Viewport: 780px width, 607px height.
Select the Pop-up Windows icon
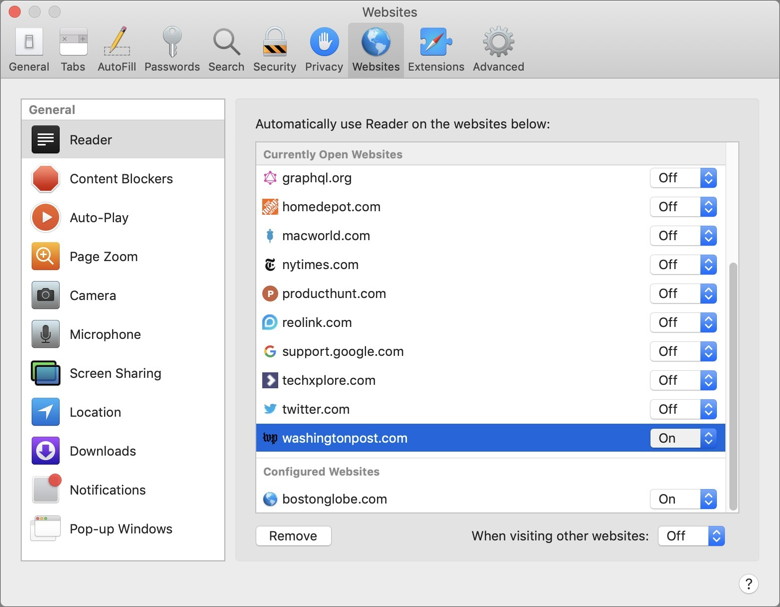[46, 528]
